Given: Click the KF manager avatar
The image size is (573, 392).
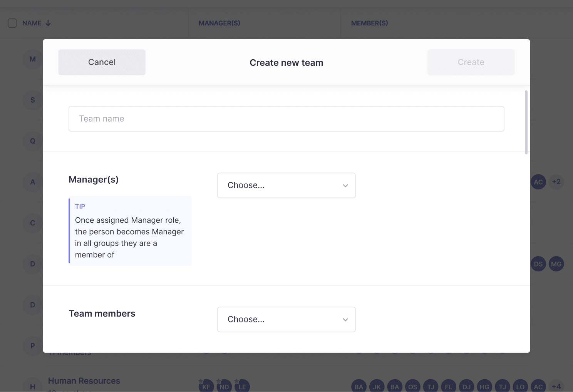Looking at the screenshot, I should click(206, 386).
